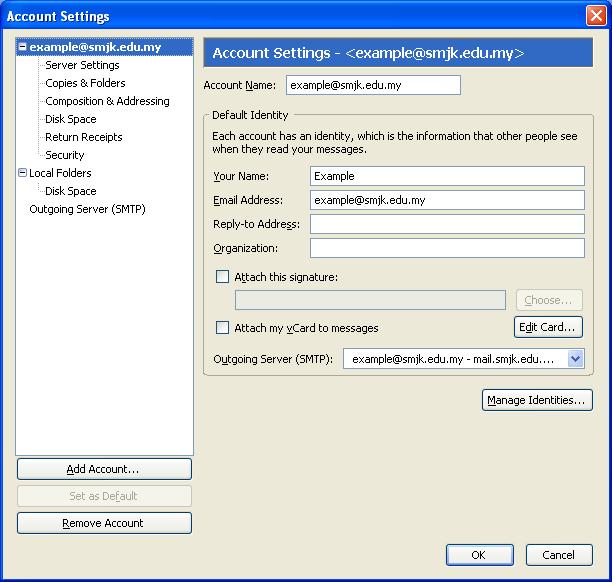Viewport: 612px width, 582px height.
Task: Open Server Settings page
Action: (x=82, y=65)
